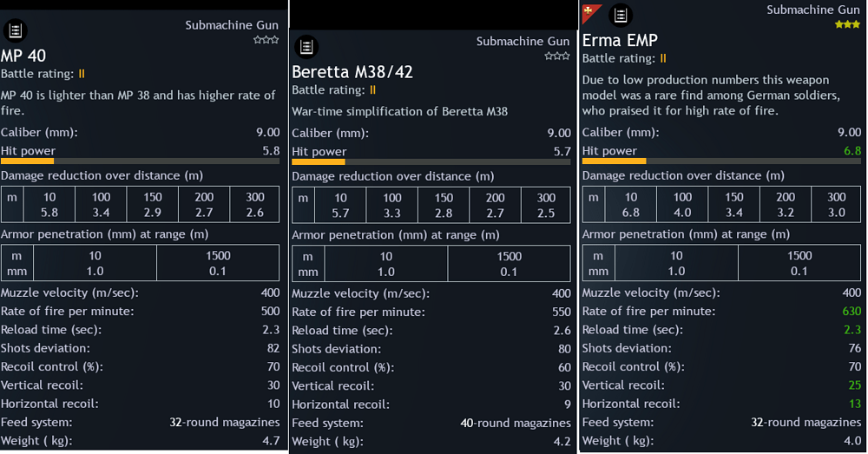
Task: Click Erma EMP 10 m damage cell 6.8
Action: 630,205
